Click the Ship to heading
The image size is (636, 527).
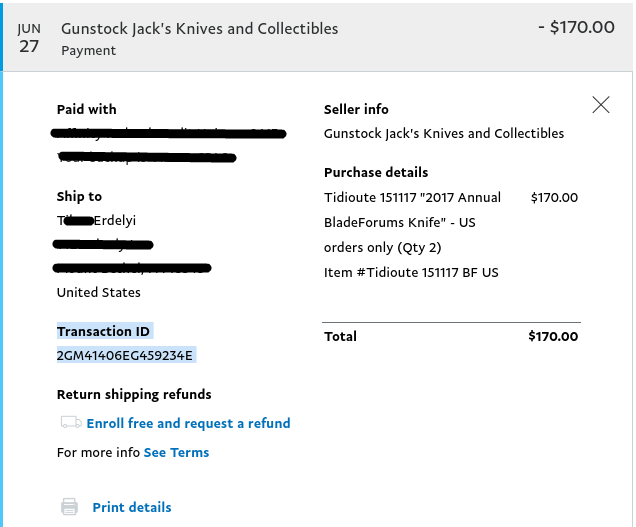(x=79, y=196)
